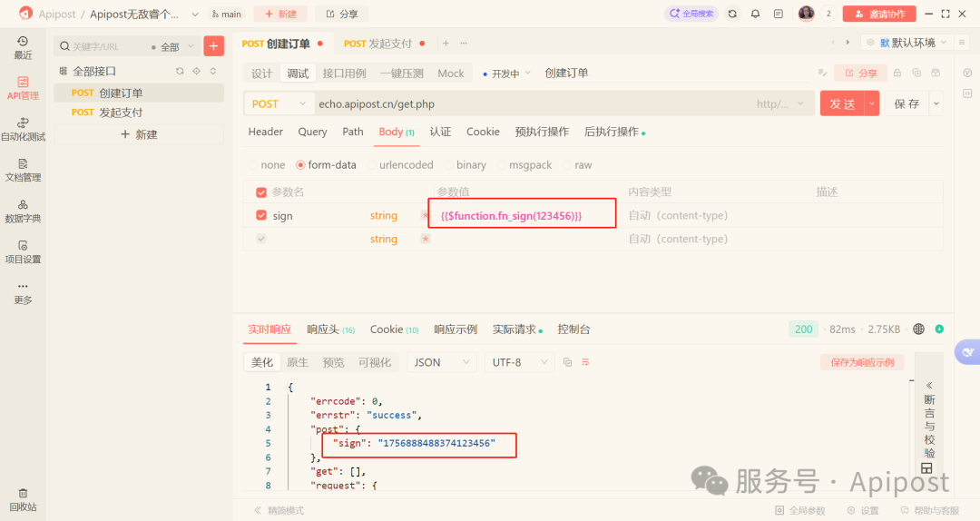This screenshot has width=980, height=521.
Task: Click the 关键字/URL search field
Action: click(103, 47)
